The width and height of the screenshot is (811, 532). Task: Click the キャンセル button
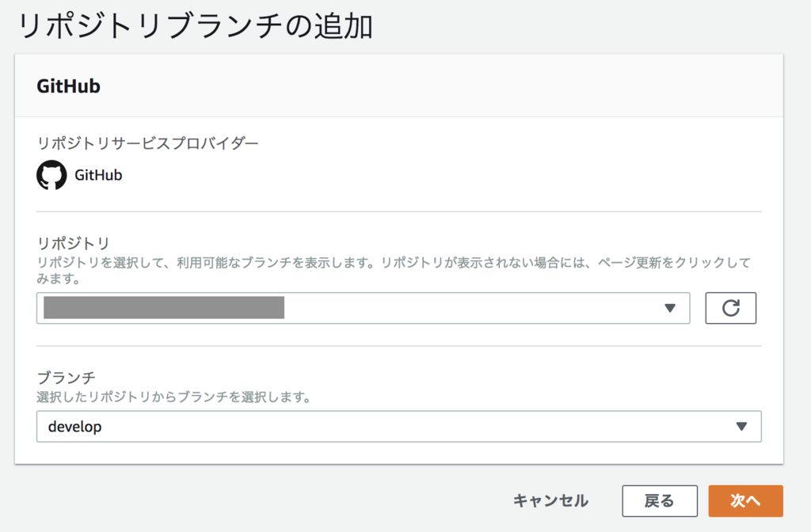pyautogui.click(x=550, y=500)
